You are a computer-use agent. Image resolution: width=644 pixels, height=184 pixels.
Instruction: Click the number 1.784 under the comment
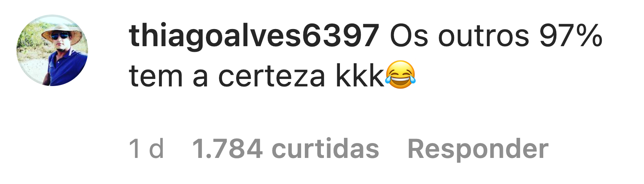[227, 149]
